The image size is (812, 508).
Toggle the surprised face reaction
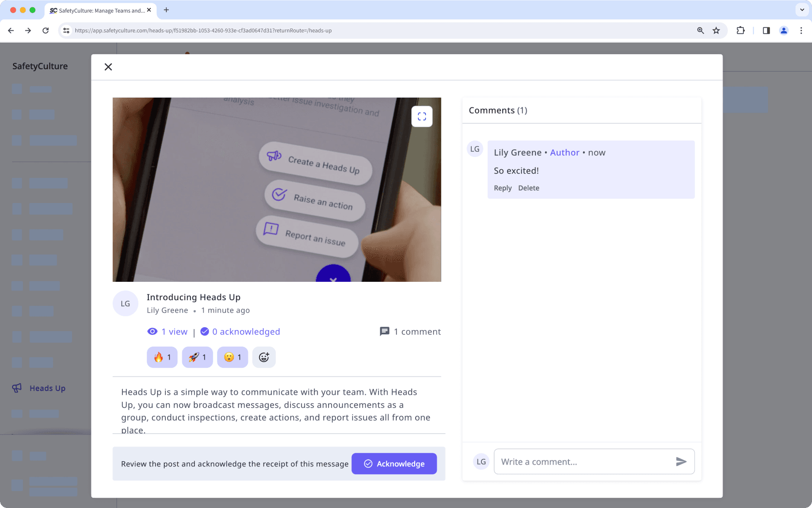[232, 357]
